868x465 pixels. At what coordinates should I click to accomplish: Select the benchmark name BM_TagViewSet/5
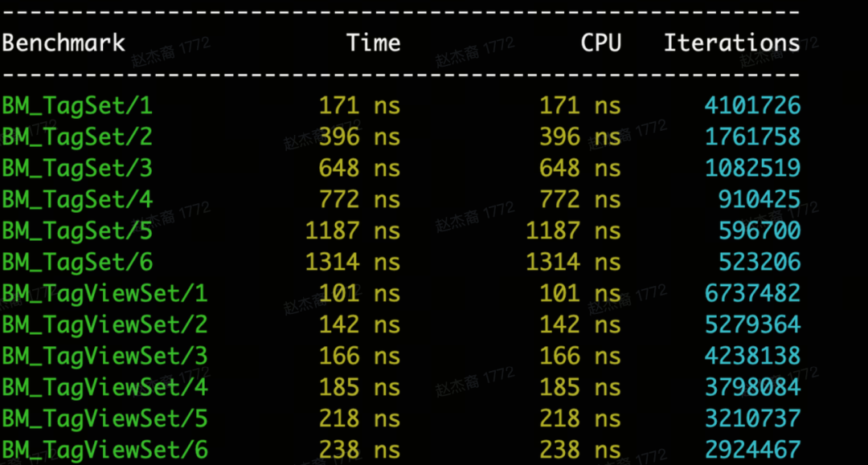coord(104,418)
